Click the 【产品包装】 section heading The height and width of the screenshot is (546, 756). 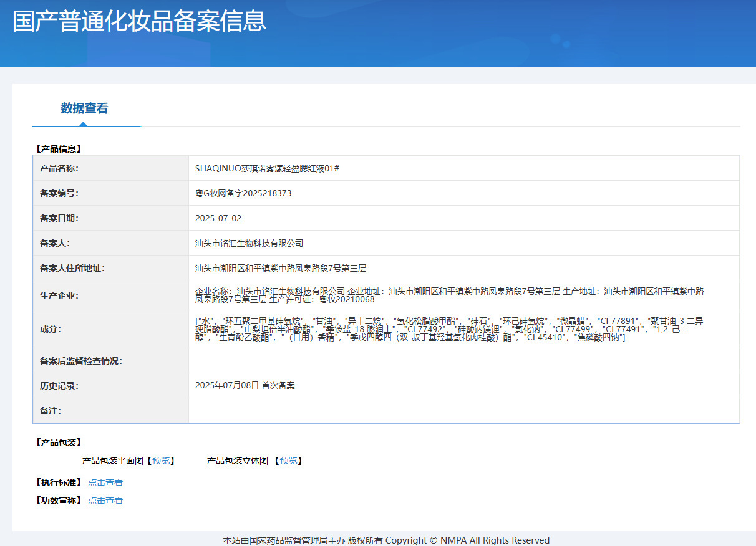click(x=58, y=443)
